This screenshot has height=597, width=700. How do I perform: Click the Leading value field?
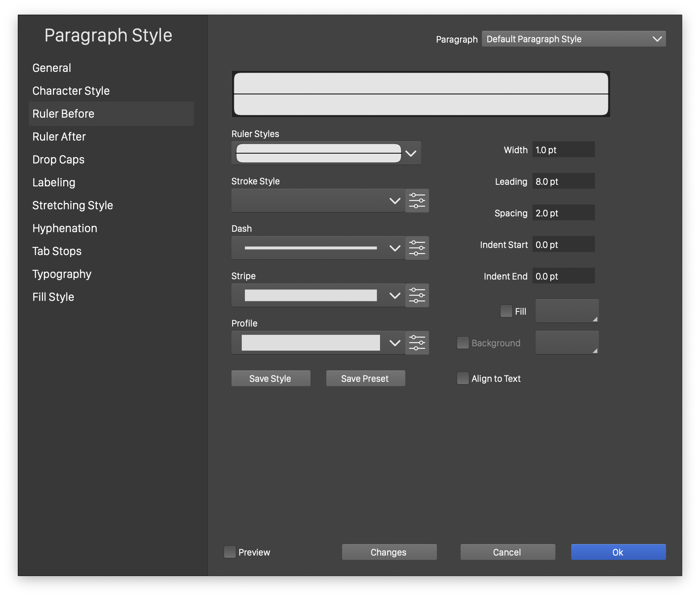pos(563,181)
